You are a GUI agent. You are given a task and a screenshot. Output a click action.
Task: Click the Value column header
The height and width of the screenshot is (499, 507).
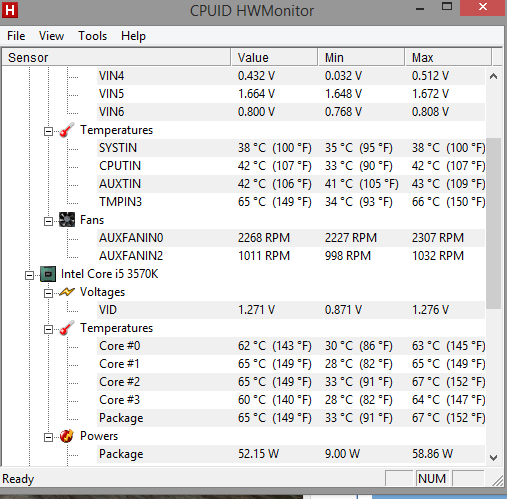[274, 57]
